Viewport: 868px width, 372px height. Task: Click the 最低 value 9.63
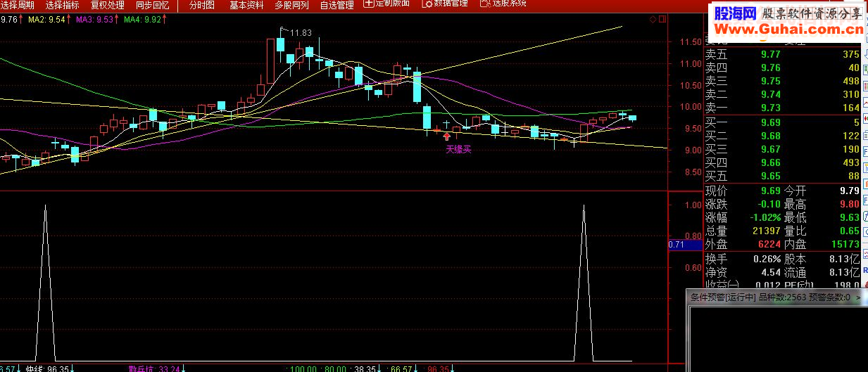(x=849, y=217)
